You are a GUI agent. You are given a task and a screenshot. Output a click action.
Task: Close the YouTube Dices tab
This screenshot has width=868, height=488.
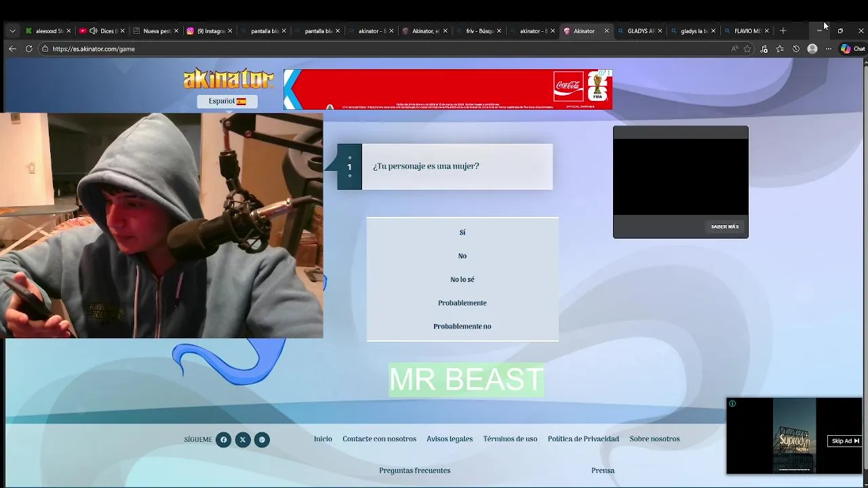click(x=122, y=31)
